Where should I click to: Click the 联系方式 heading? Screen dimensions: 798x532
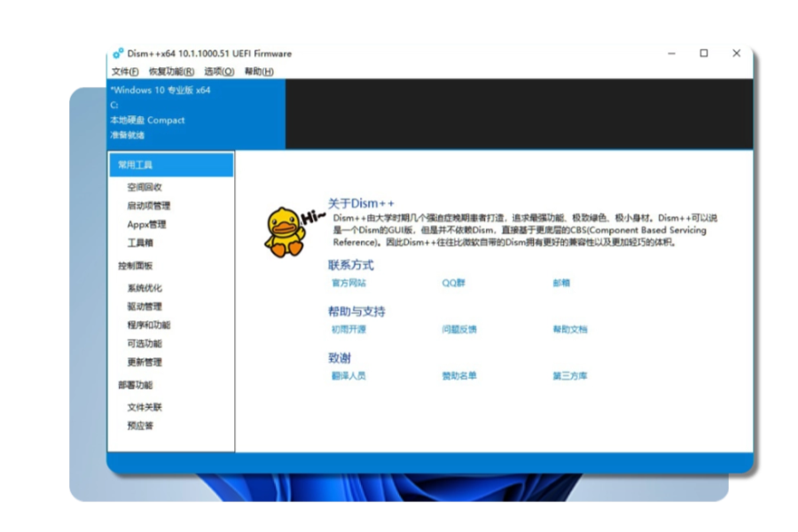coord(350,265)
